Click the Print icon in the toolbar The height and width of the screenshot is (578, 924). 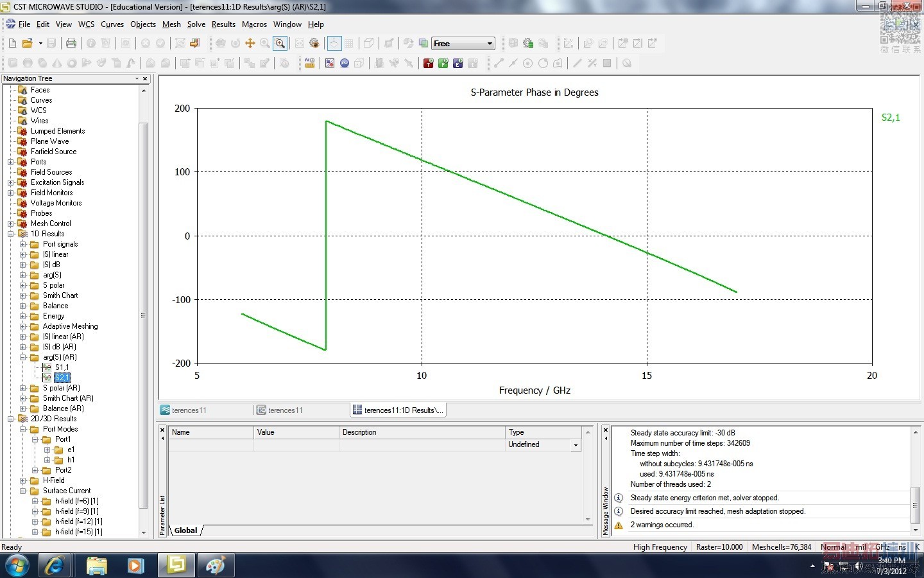pos(71,44)
